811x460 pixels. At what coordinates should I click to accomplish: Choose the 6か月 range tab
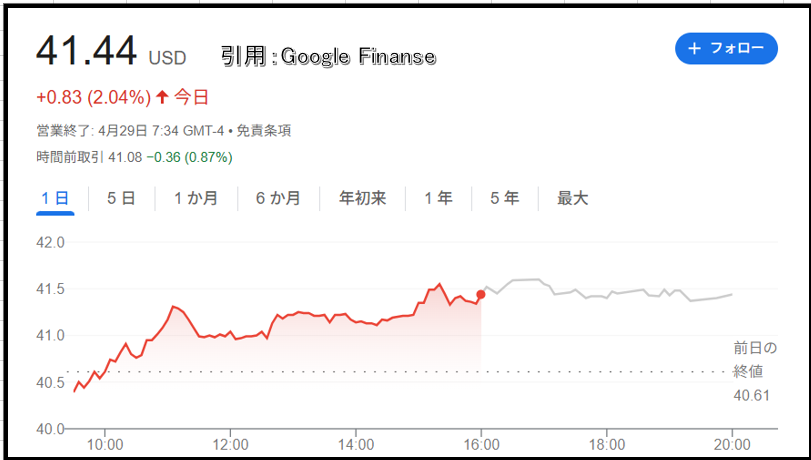[278, 198]
